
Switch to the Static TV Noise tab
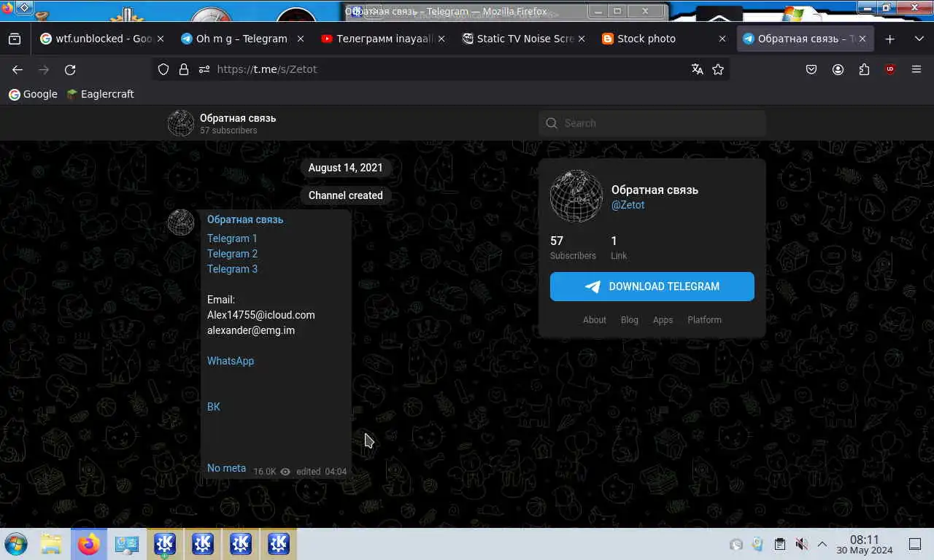point(523,39)
